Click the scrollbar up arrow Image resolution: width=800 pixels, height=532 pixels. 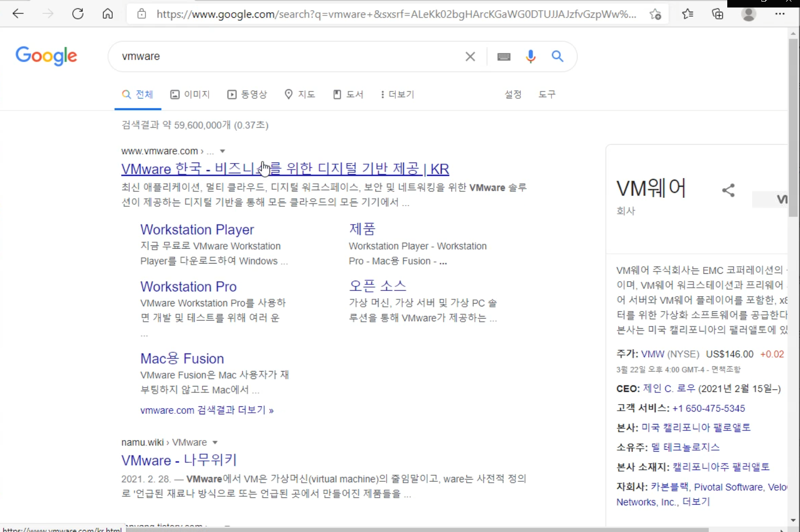pyautogui.click(x=793, y=33)
